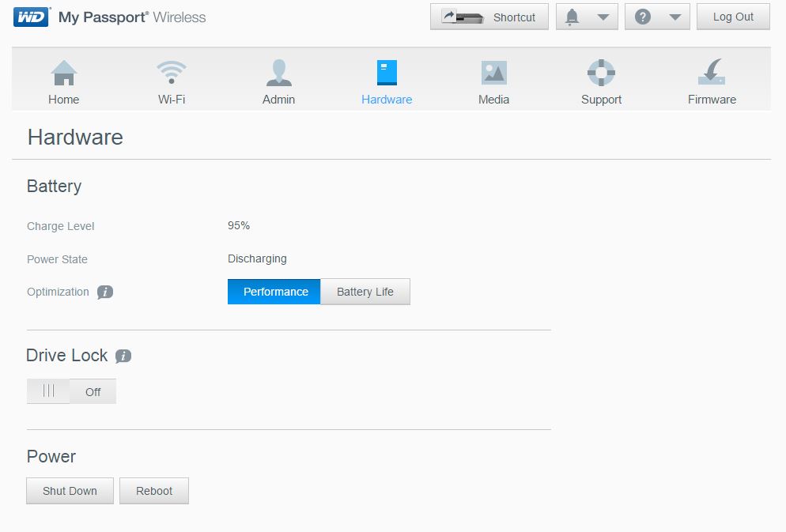Switch to the Support tab label
This screenshot has width=786, height=532.
pyautogui.click(x=601, y=100)
